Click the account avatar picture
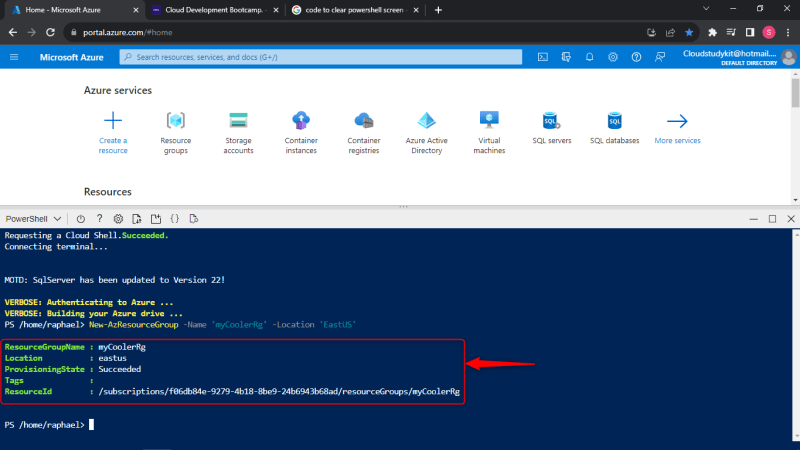 (789, 57)
